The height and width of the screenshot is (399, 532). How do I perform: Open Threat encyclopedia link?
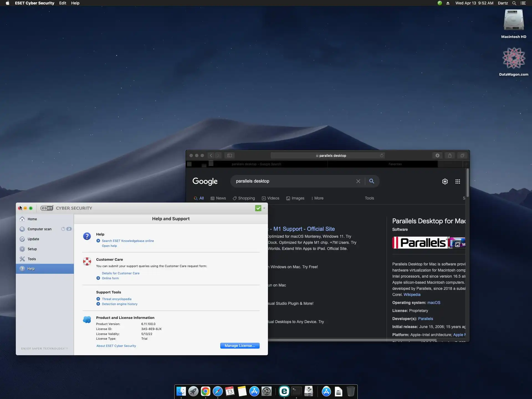[x=116, y=299]
